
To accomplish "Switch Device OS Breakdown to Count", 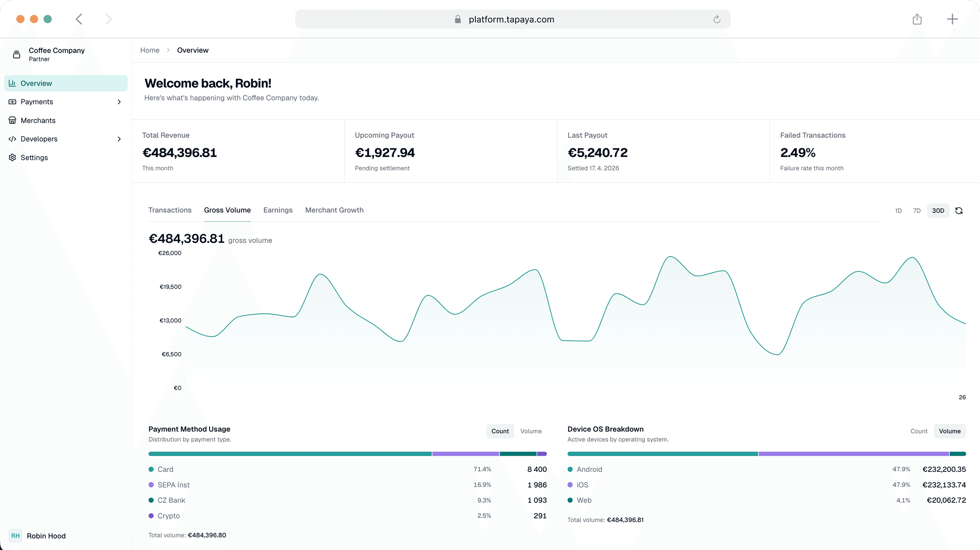I will (x=919, y=431).
